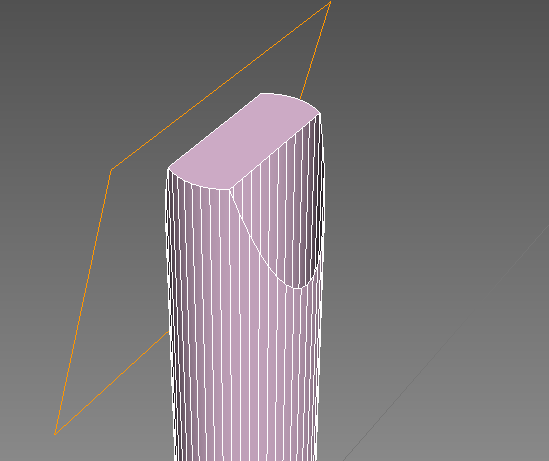Select the flat top face of the pink solid

coord(244,142)
